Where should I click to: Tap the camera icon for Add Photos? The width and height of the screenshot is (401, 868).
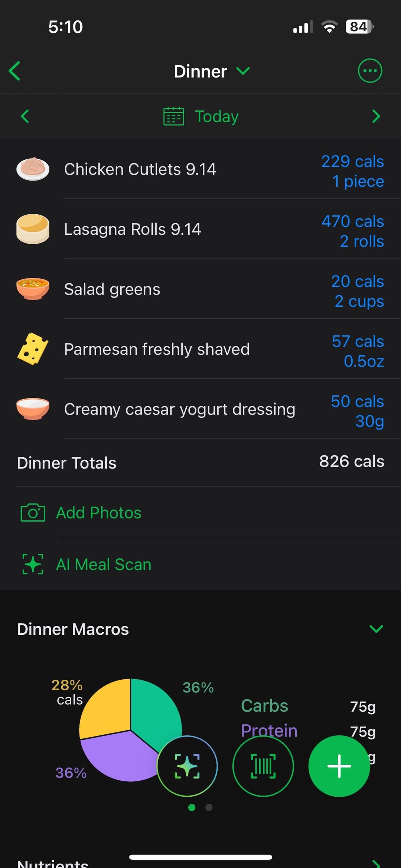tap(33, 513)
